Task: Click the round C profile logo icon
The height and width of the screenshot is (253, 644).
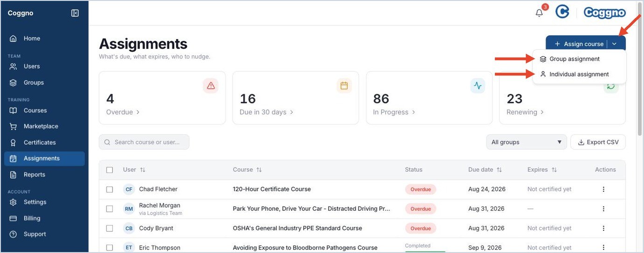Action: (x=562, y=12)
